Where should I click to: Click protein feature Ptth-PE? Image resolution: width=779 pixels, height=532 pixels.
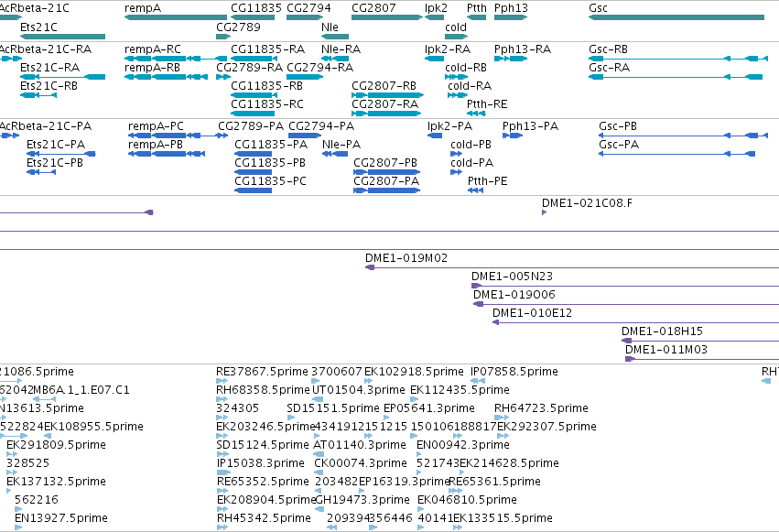click(475, 190)
